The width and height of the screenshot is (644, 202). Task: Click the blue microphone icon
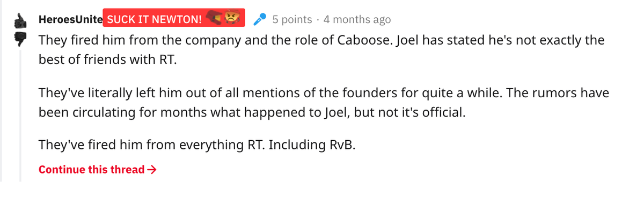pos(260,20)
